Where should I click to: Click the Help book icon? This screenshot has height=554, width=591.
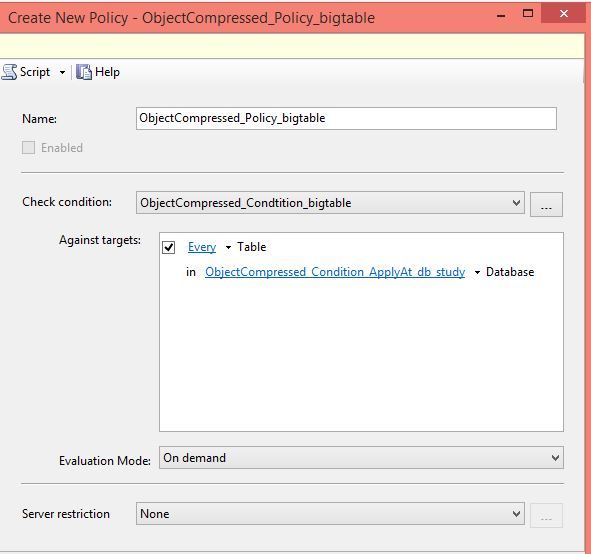click(x=84, y=72)
